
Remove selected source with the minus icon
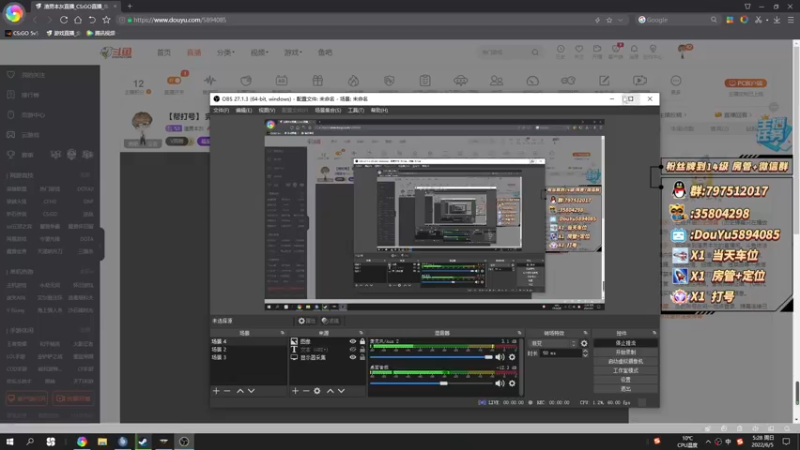tap(306, 391)
